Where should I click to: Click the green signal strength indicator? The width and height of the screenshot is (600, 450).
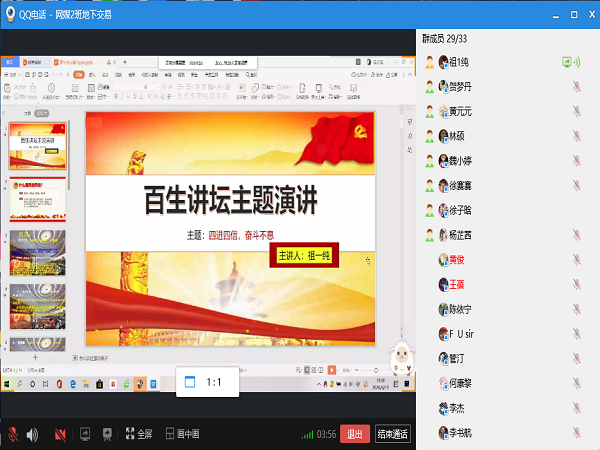308,435
